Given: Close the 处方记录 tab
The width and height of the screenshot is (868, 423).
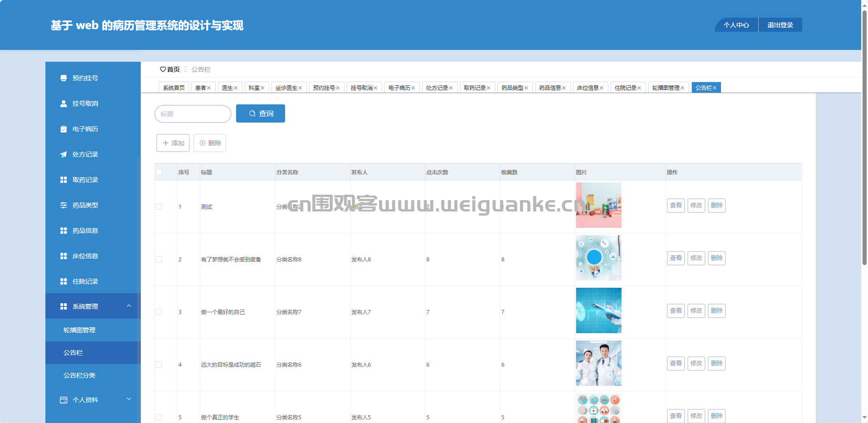Looking at the screenshot, I should click(451, 88).
